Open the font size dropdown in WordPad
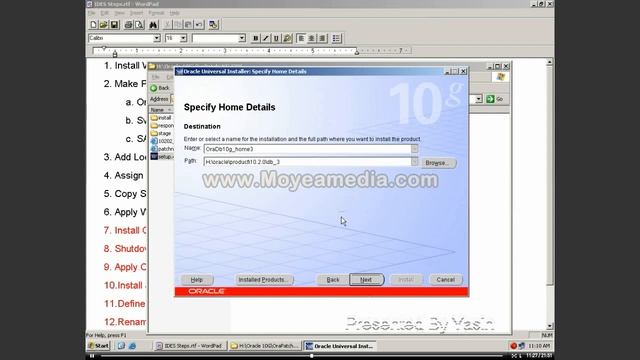640x360 pixels. 183,38
